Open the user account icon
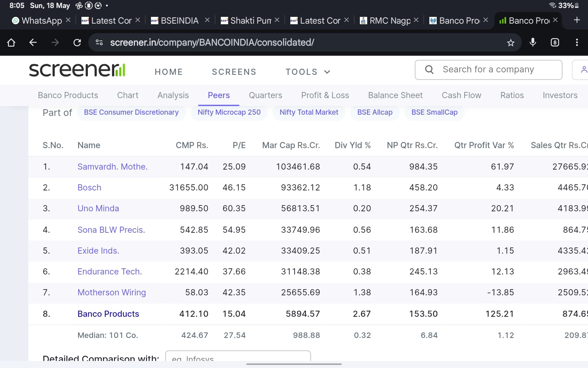This screenshot has height=368, width=588. click(x=584, y=70)
